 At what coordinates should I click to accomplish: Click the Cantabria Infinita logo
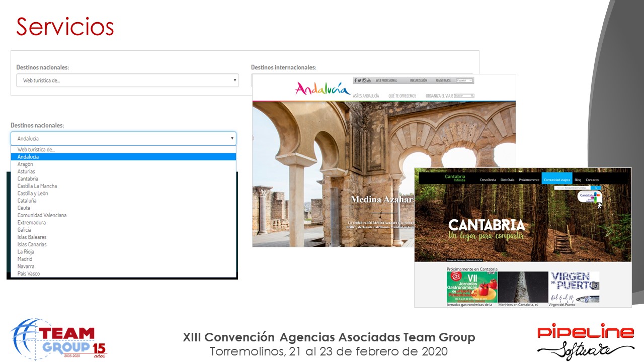[455, 178]
